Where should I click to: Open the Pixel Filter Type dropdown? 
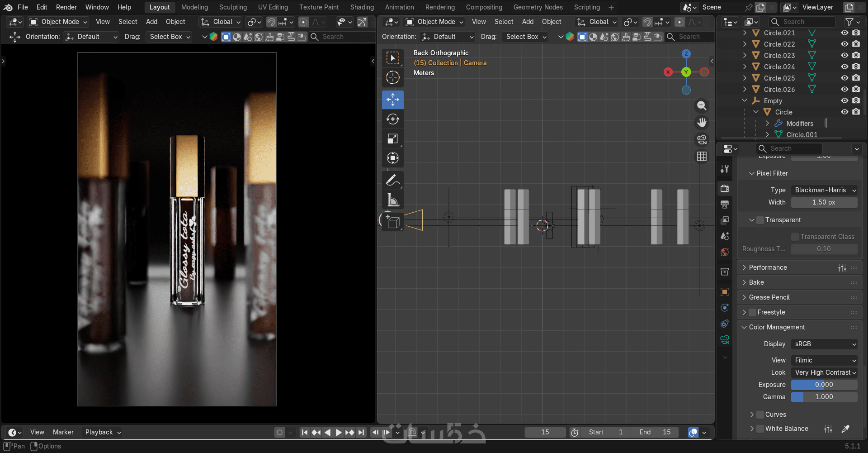(x=824, y=190)
